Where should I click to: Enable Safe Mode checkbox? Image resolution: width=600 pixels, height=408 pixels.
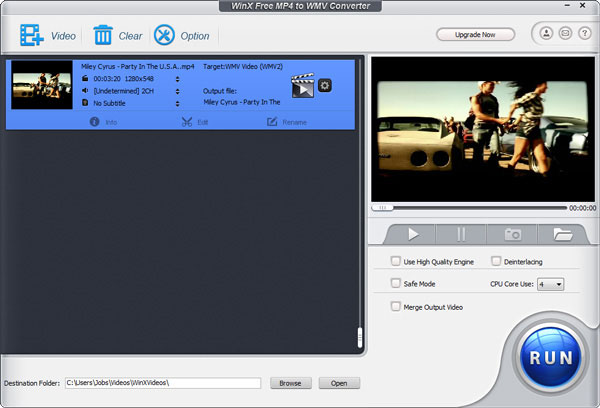click(396, 283)
